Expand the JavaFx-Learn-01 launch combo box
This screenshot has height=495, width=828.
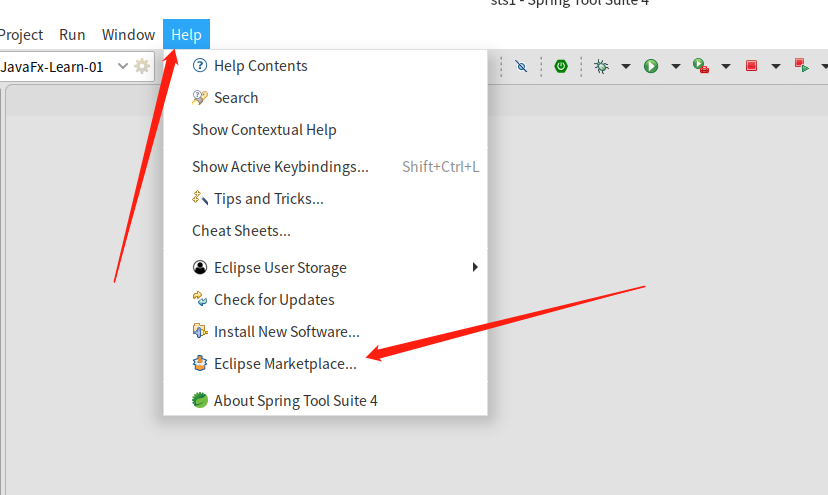point(123,66)
